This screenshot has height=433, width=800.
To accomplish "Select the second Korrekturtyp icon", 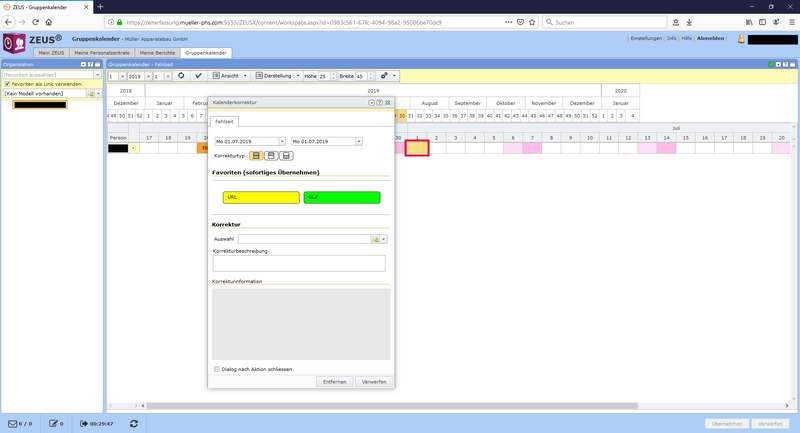I will click(271, 156).
